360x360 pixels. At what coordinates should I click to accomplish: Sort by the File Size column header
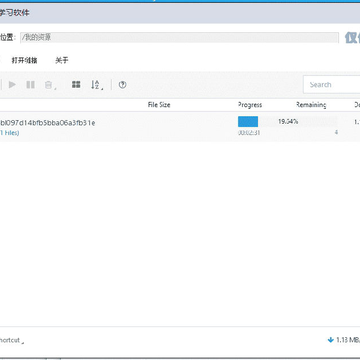tap(159, 105)
